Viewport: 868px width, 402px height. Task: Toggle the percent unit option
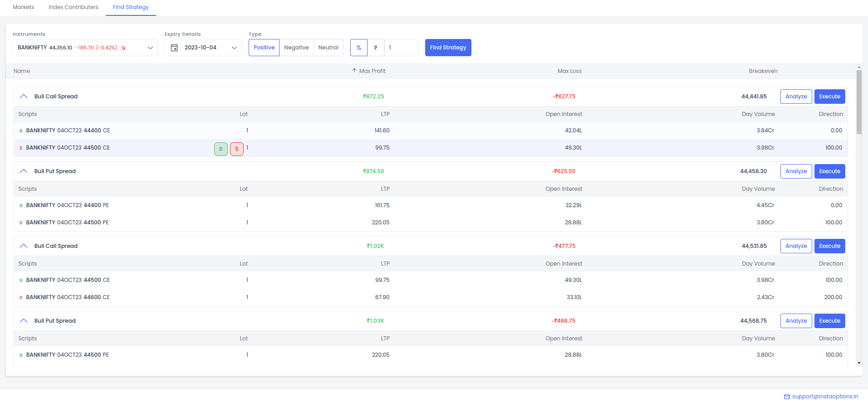point(359,48)
